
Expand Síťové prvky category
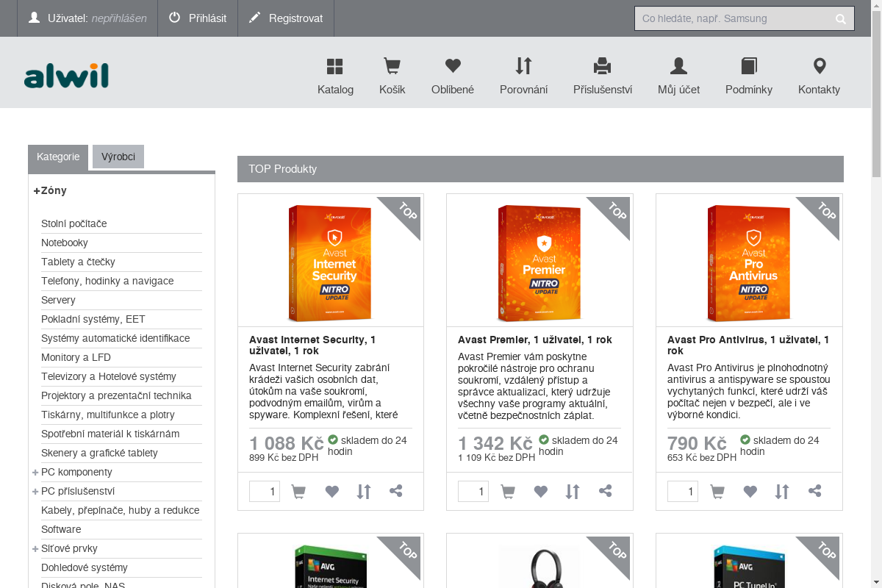[35, 548]
